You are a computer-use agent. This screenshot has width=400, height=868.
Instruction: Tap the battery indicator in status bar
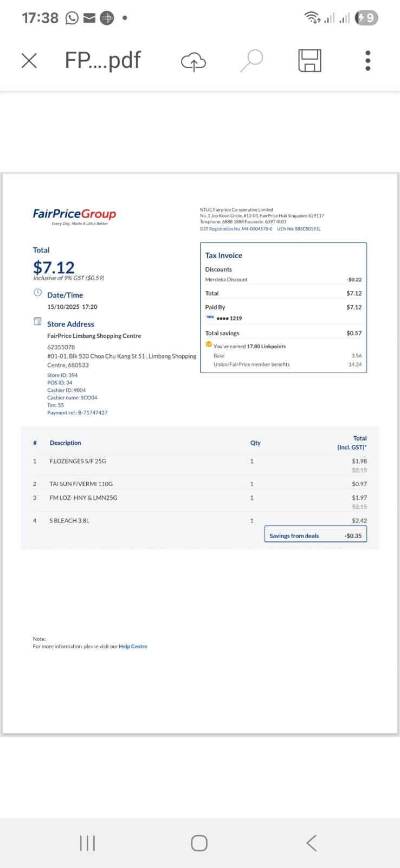pos(366,18)
